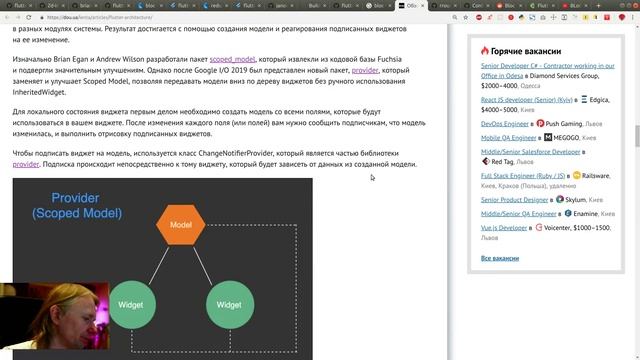
Task: Switch to the 'Con' tab
Action: coord(477,6)
